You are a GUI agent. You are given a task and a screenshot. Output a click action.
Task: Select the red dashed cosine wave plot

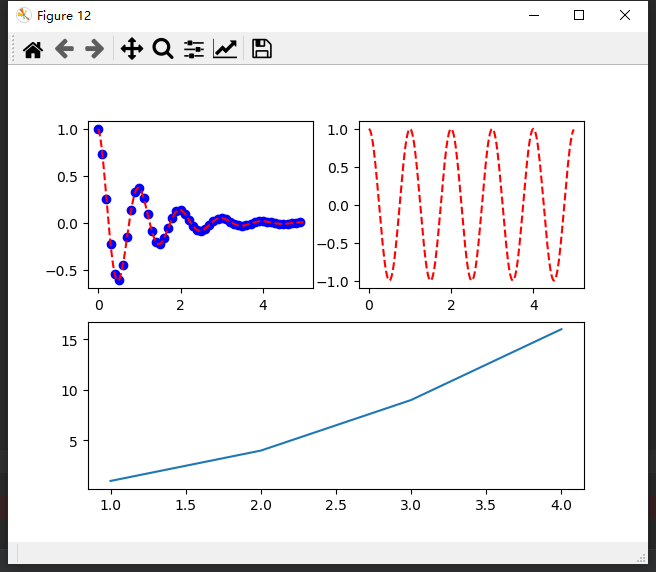click(x=471, y=205)
